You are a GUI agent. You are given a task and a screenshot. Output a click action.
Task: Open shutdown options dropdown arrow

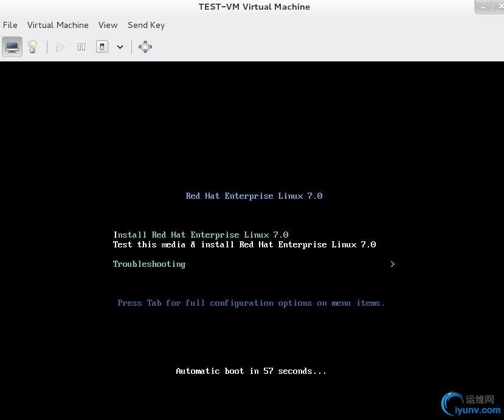pyautogui.click(x=120, y=47)
